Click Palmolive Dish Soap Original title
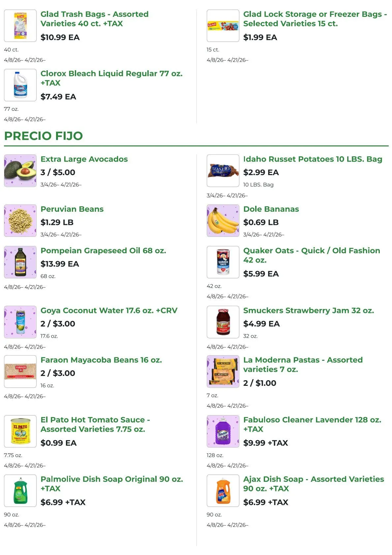The width and height of the screenshot is (392, 555). [x=111, y=484]
